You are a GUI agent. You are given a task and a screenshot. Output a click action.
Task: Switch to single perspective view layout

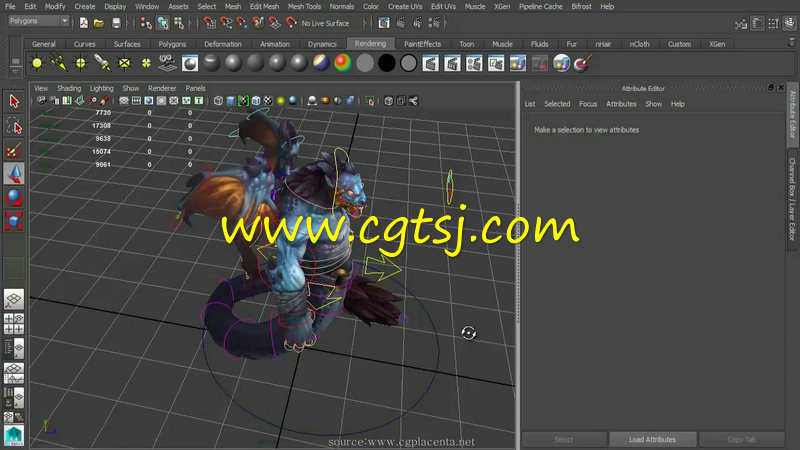14,299
